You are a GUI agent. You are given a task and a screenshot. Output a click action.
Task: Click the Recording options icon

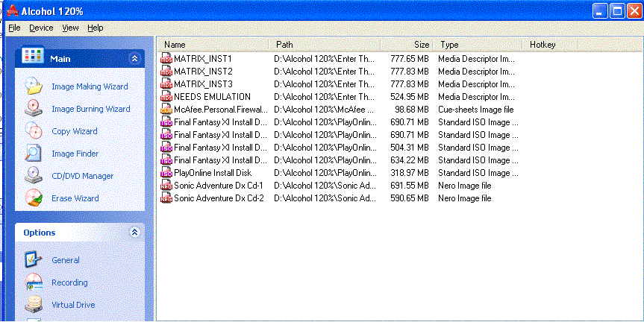point(34,282)
